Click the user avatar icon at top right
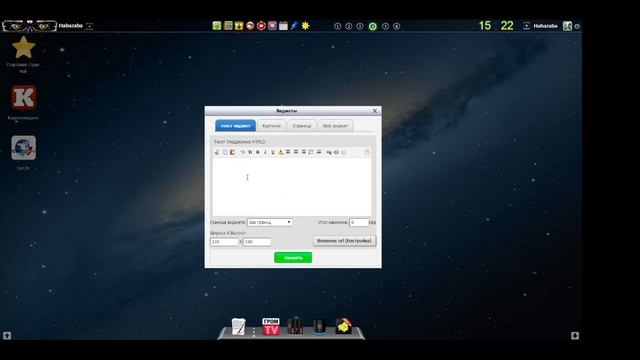The height and width of the screenshot is (360, 640). (567, 26)
